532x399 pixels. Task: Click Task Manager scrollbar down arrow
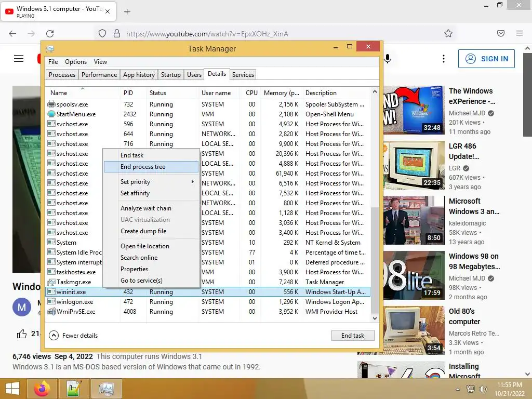[x=375, y=318]
